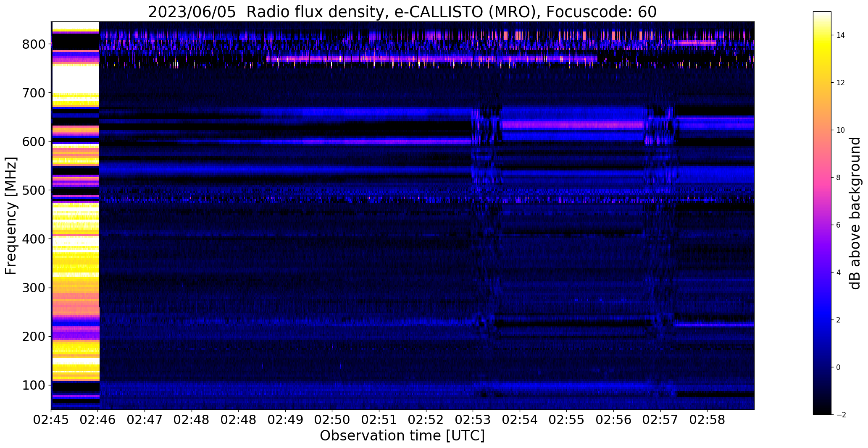The width and height of the screenshot is (868, 448).
Task: Click the 'Observation time [UTC]' x-axis label
Action: (x=402, y=436)
